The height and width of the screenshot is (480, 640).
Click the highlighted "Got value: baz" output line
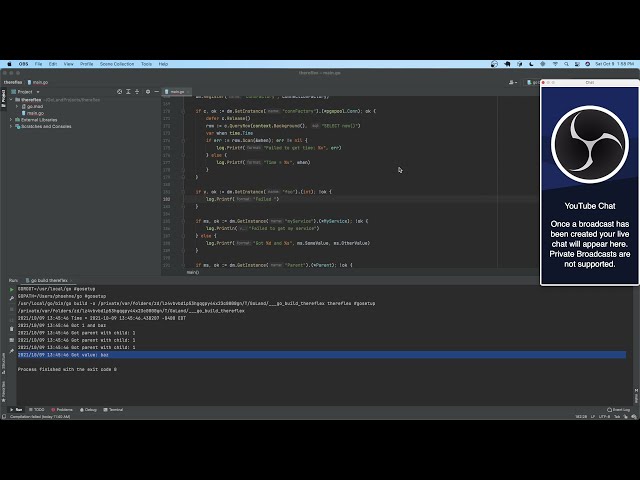(x=321, y=355)
